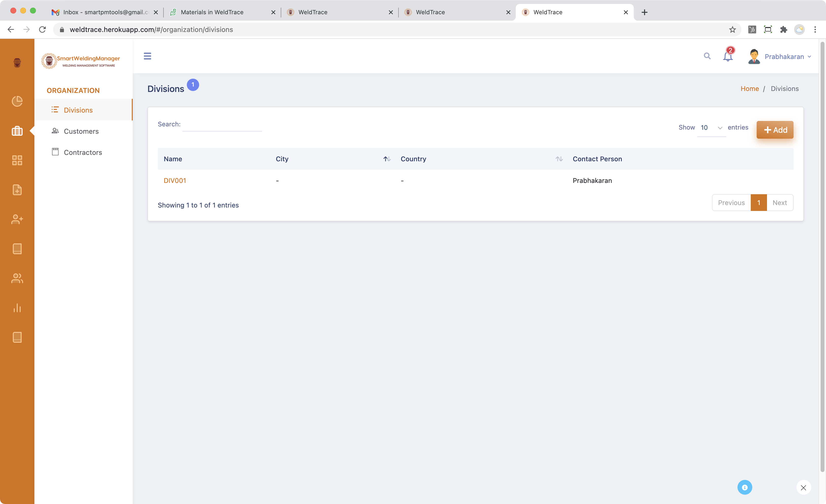Sort table by the Country column arrows
Viewport: 826px width, 504px height.
[559, 159]
